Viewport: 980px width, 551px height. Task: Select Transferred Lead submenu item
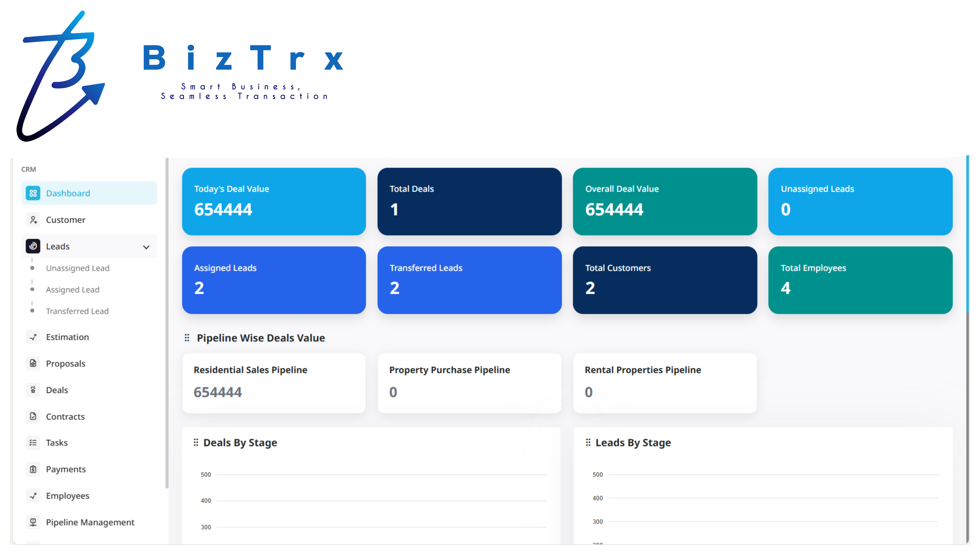(77, 311)
